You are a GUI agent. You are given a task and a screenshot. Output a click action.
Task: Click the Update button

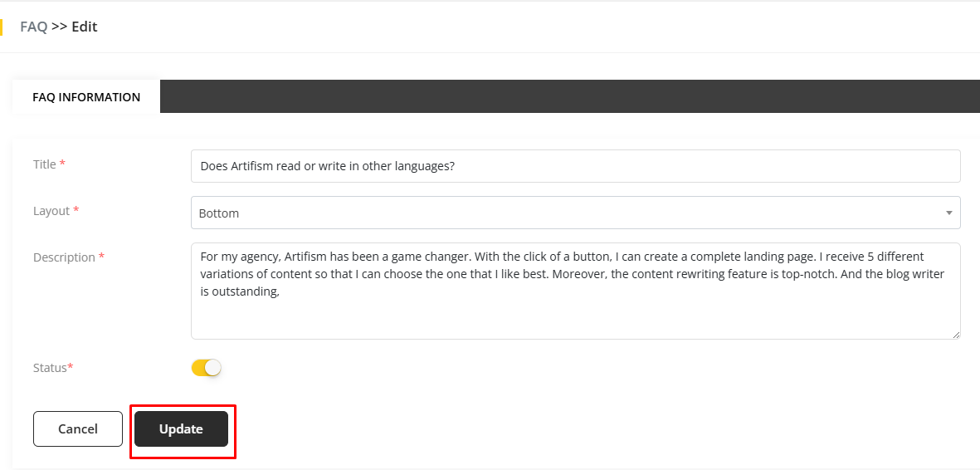[181, 429]
